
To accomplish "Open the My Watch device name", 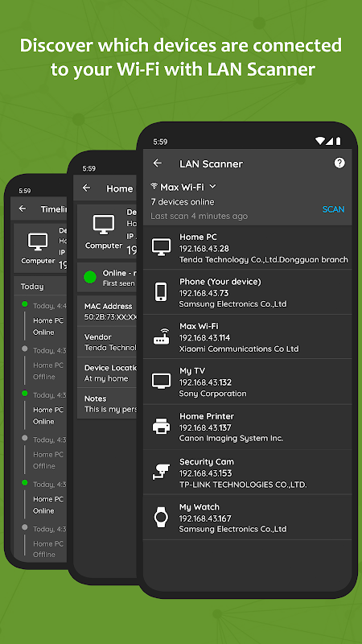I will click(200, 507).
